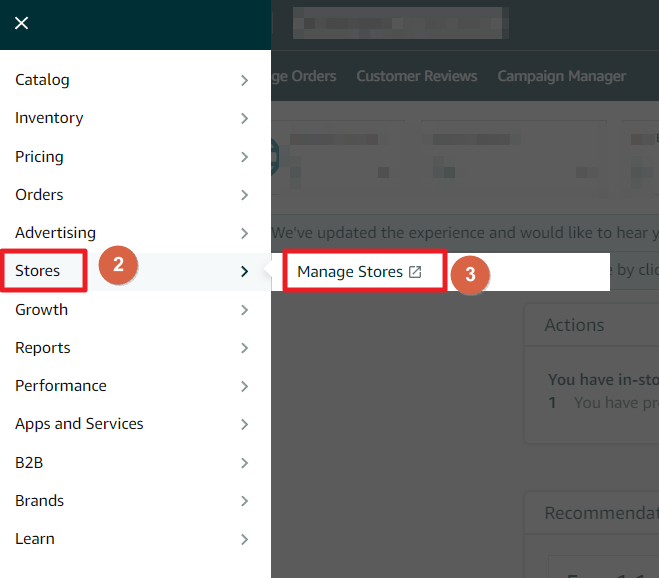Open the Brands menu item
Viewport: 659px width, 578px height.
click(40, 501)
